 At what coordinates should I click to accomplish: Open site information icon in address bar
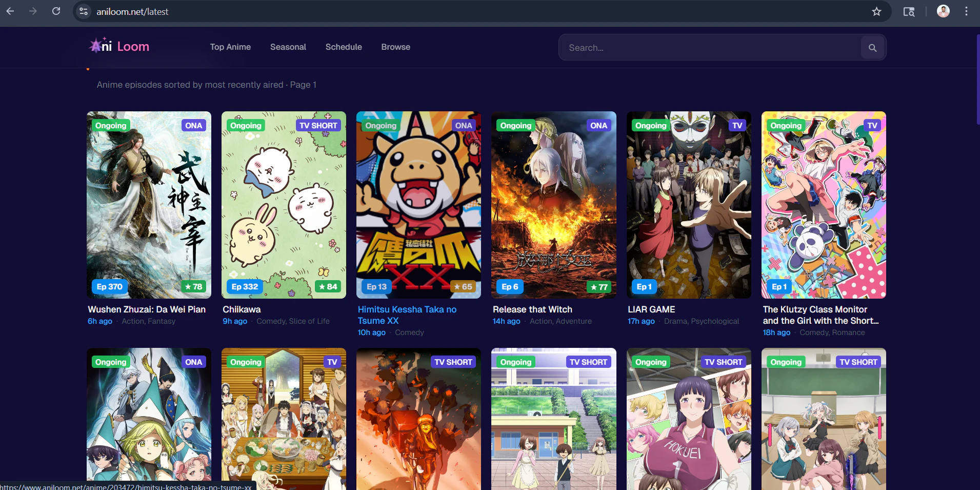[x=84, y=11]
